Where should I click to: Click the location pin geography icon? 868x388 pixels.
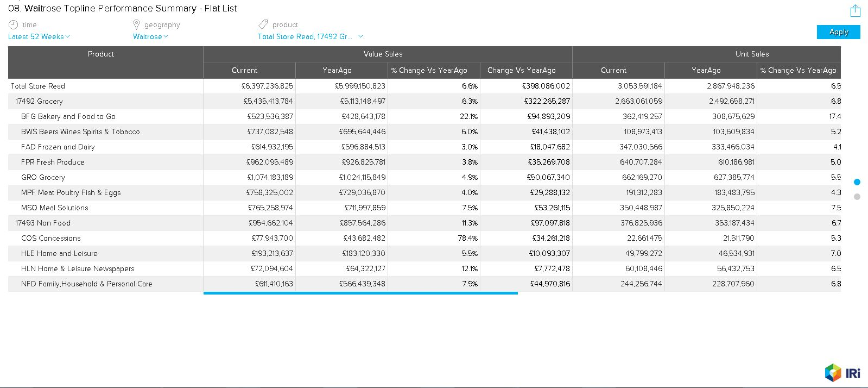pos(137,24)
